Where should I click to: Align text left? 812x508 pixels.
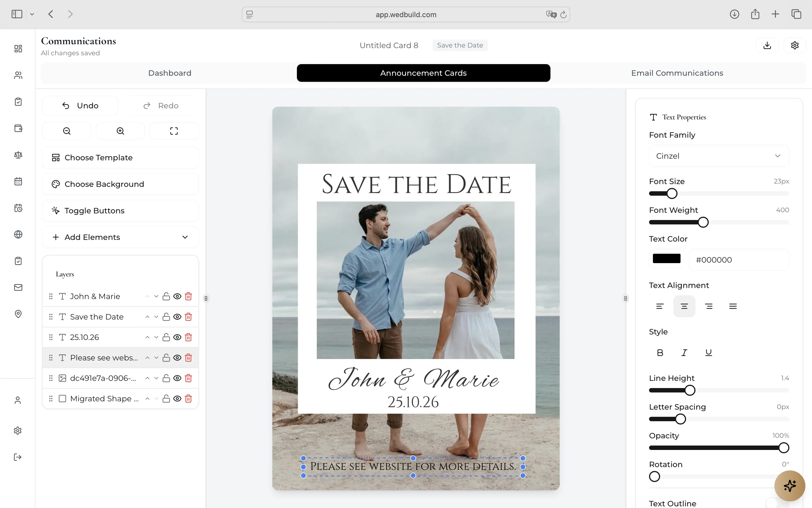[660, 307]
